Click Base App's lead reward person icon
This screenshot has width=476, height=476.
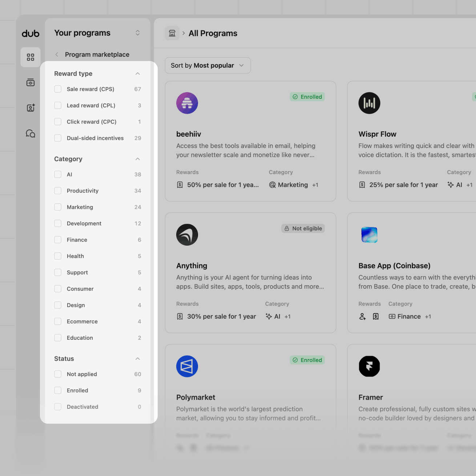362,316
